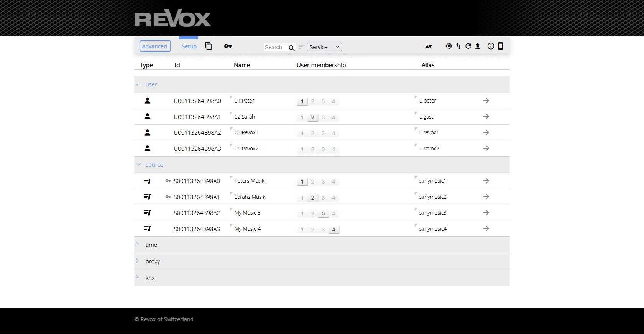Click the playlist icon of Peters Musik
644x334 pixels.
click(147, 181)
